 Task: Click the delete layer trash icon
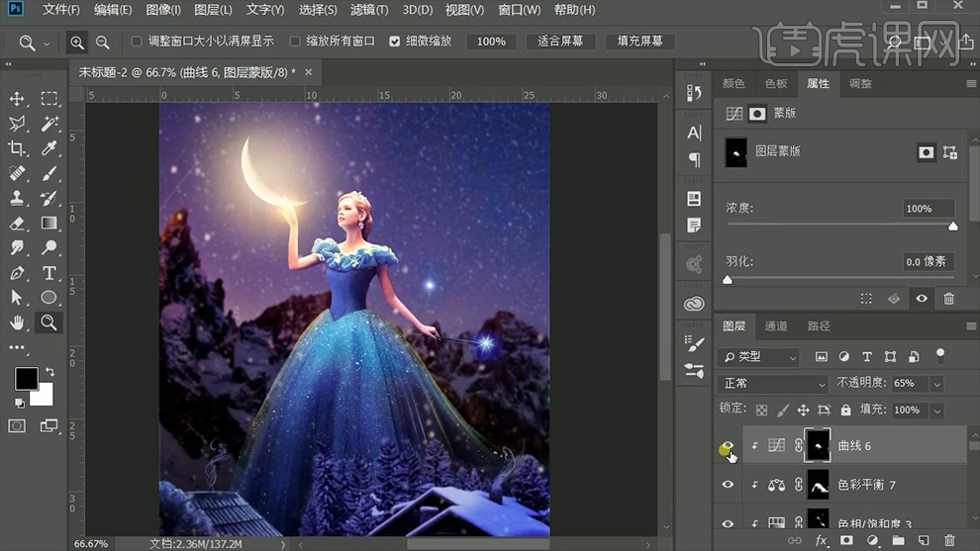pyautogui.click(x=949, y=541)
